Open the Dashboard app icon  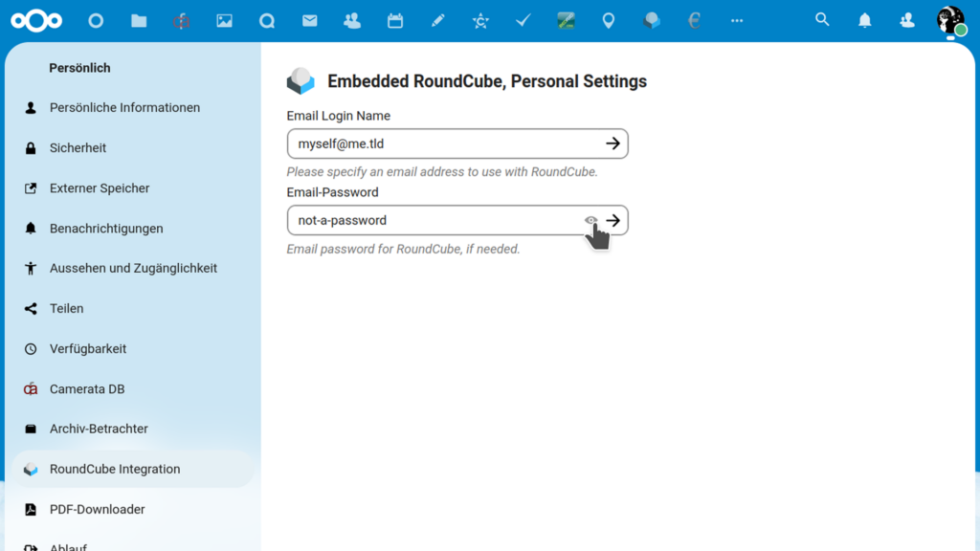(95, 19)
